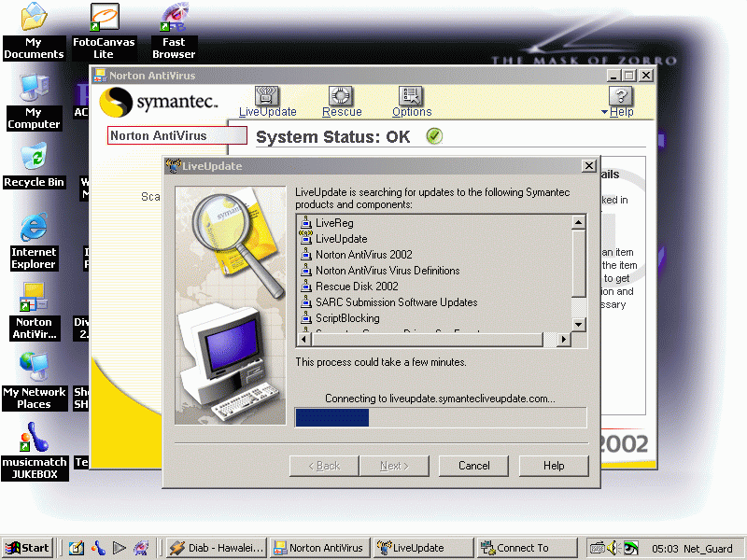Click the LiveUpdate dialog title bar icon
This screenshot has height=560, width=747.
point(173,166)
